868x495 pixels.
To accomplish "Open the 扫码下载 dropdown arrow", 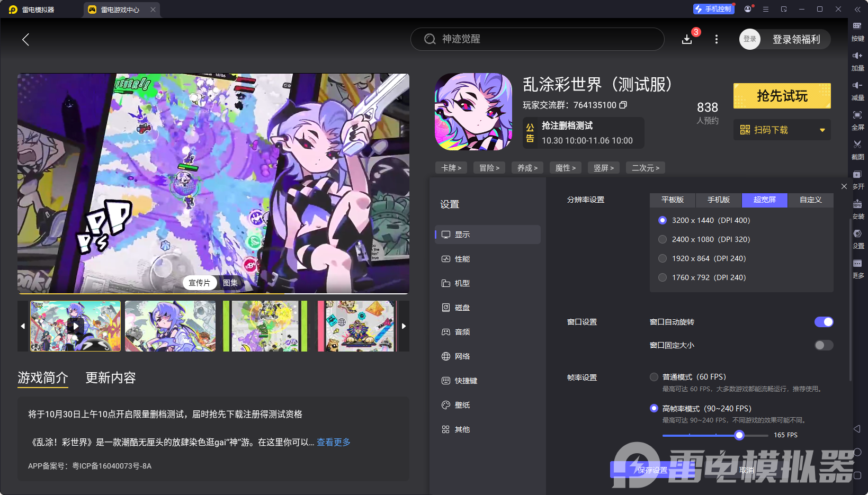I will [x=822, y=130].
